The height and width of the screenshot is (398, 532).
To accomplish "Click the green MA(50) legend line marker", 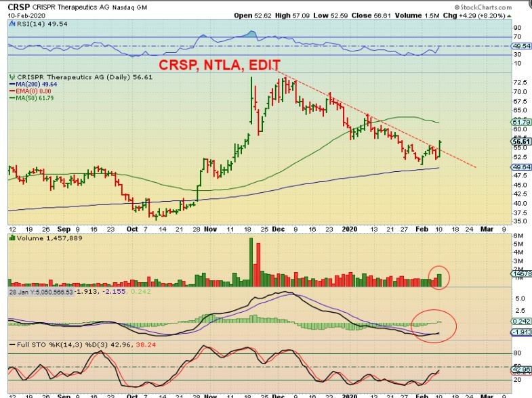I will click(x=12, y=98).
